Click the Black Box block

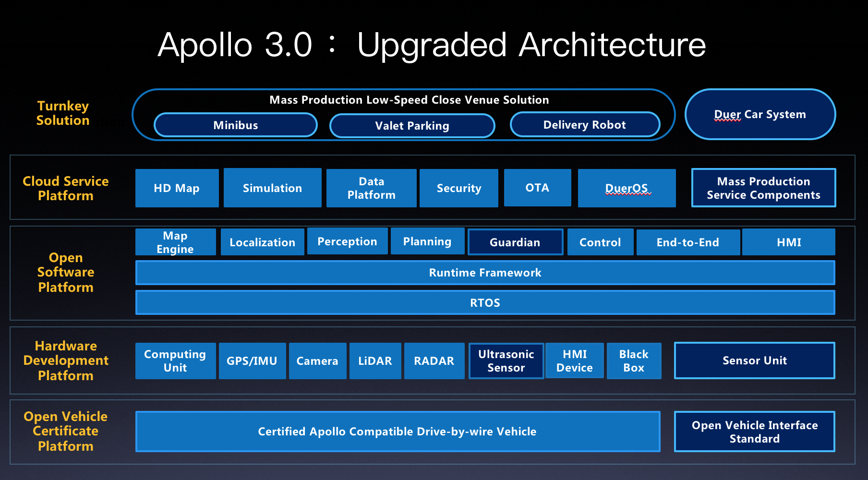(x=634, y=361)
